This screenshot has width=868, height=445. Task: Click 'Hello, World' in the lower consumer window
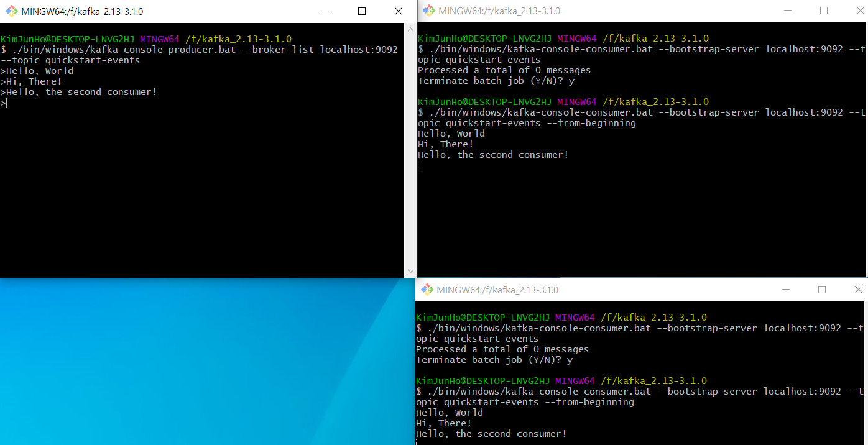[x=450, y=413]
